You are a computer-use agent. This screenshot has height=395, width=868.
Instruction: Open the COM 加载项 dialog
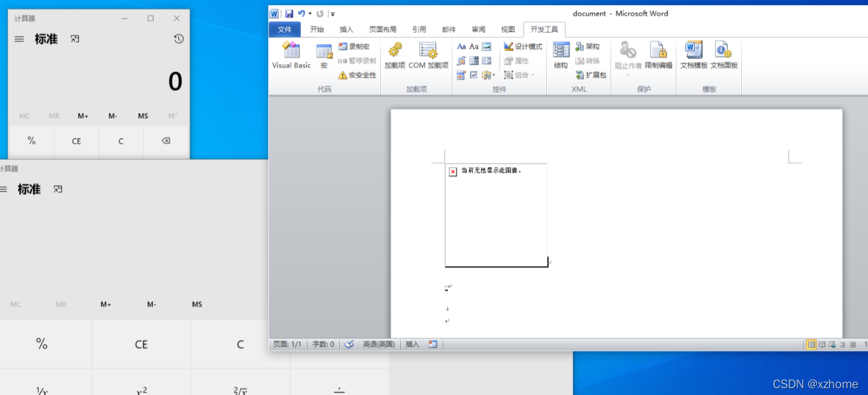(x=428, y=55)
